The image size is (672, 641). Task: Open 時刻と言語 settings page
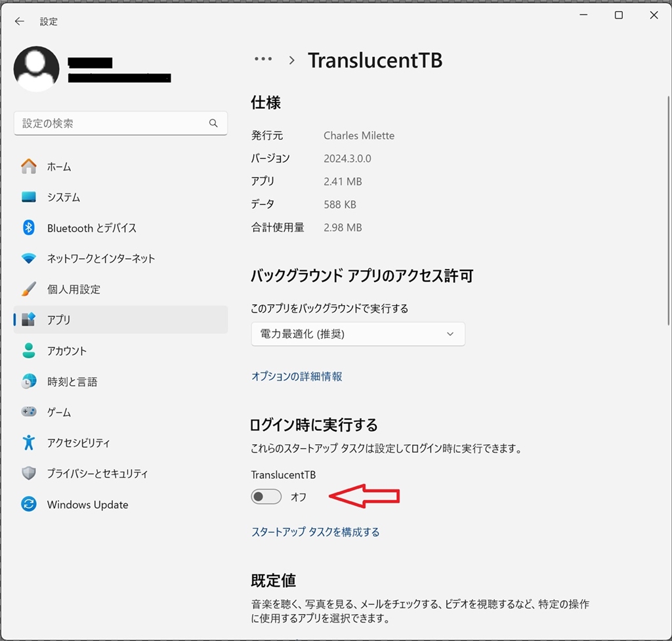pos(121,381)
